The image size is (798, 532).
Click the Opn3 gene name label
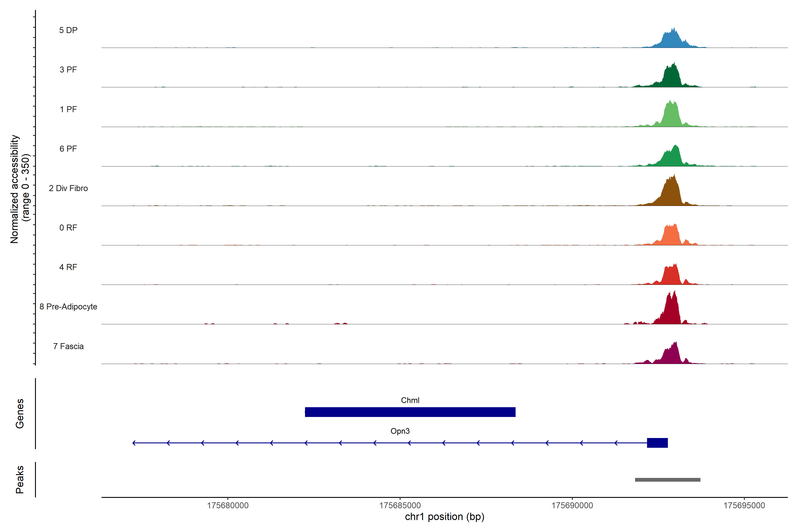pyautogui.click(x=400, y=431)
